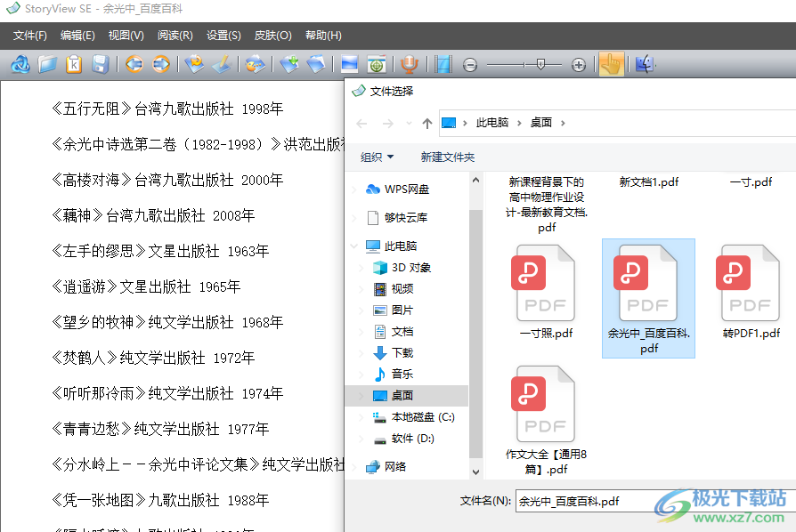Select the 作文大全【通用8篇】.pdf file
This screenshot has height=532, width=796.
(546, 421)
